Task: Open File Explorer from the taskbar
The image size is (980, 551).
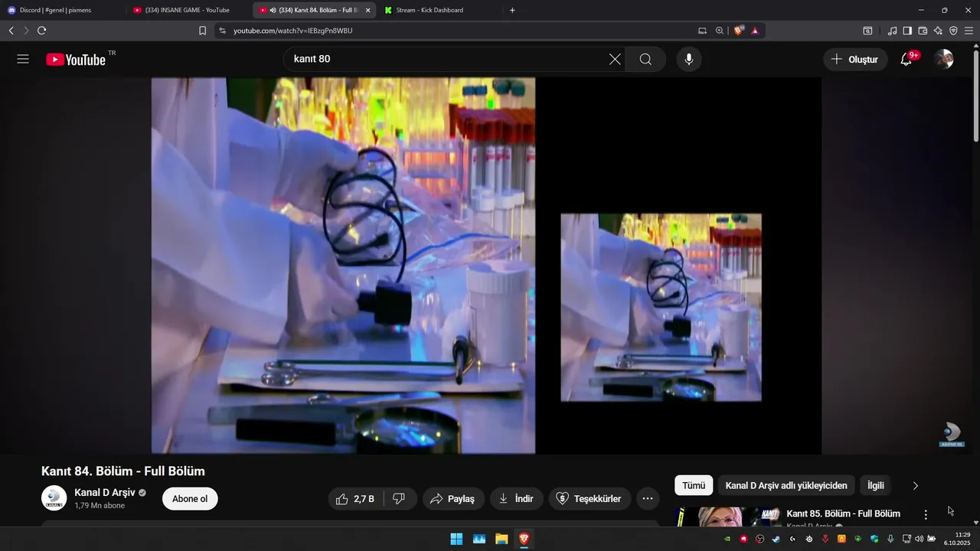Action: pos(501,539)
